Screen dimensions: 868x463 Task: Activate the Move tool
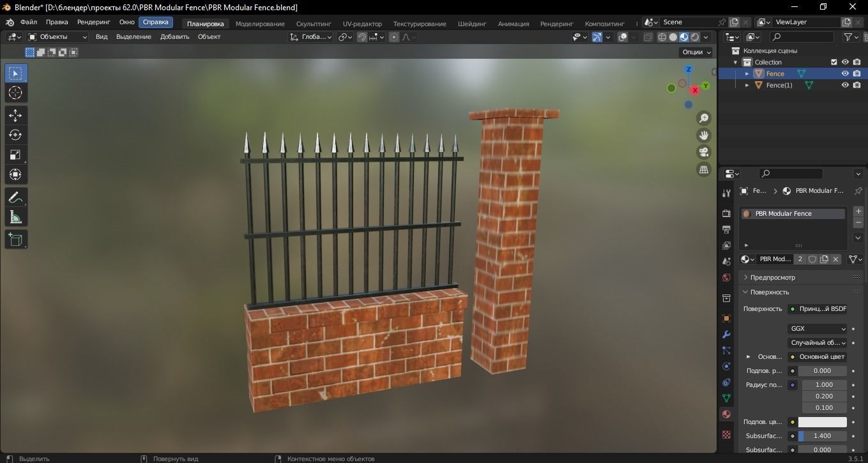click(16, 116)
